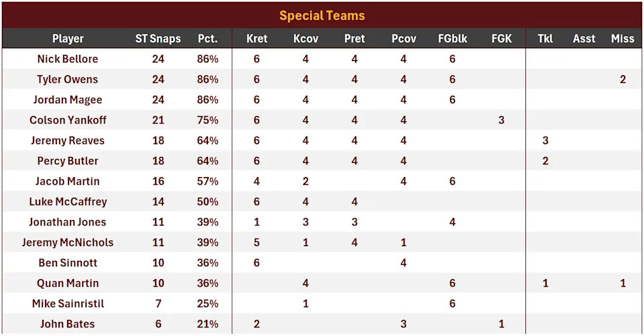Viewport: 644px width, 336px height.
Task: Click the FGblk column header
Action: click(x=452, y=38)
